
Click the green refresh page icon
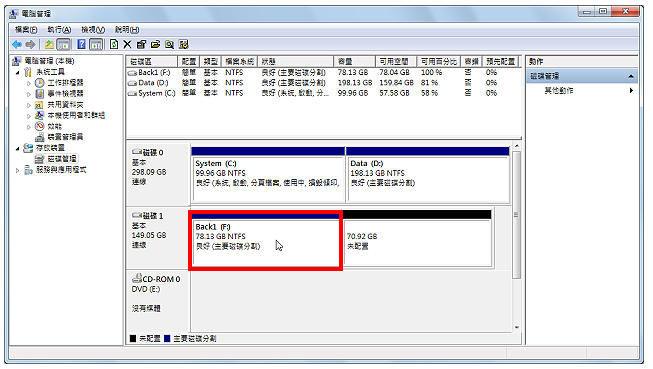[114, 44]
